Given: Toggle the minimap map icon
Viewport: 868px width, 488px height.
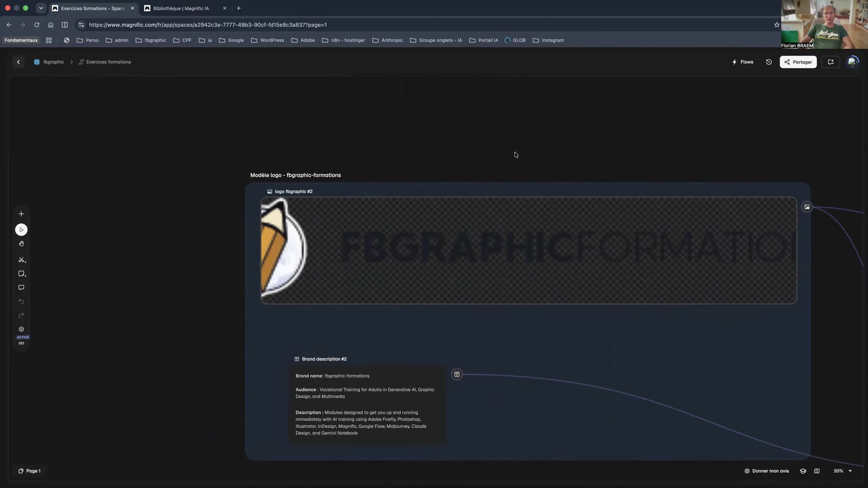Looking at the screenshot, I should [x=817, y=471].
